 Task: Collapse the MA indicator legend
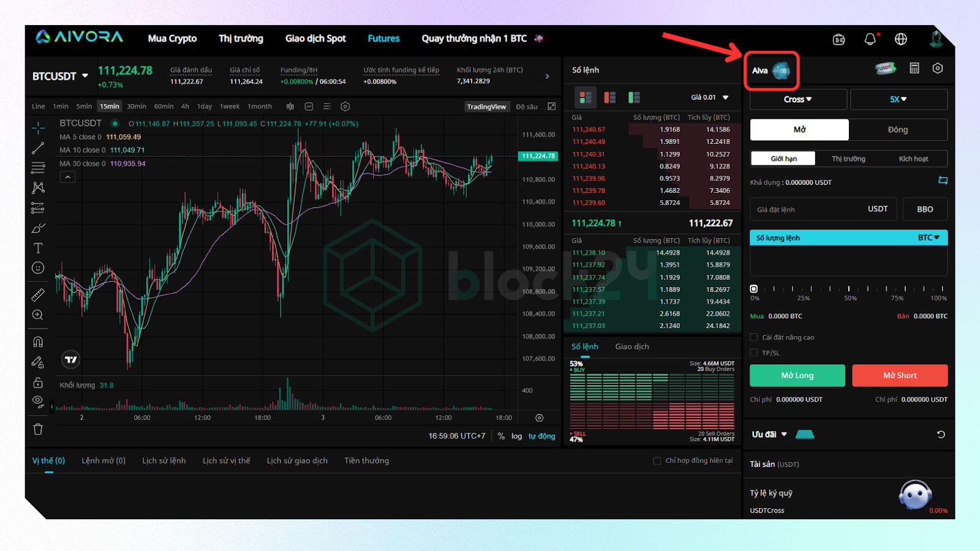click(68, 177)
